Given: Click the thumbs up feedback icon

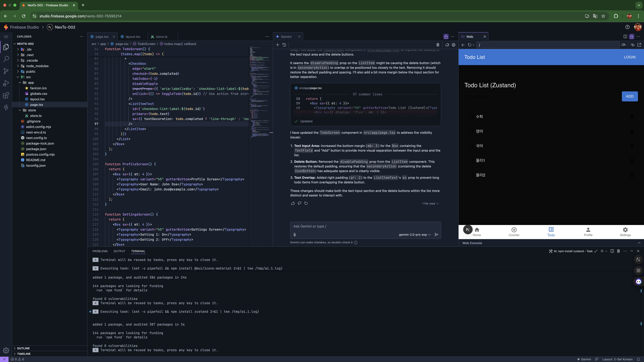Looking at the screenshot, I should tap(293, 203).
